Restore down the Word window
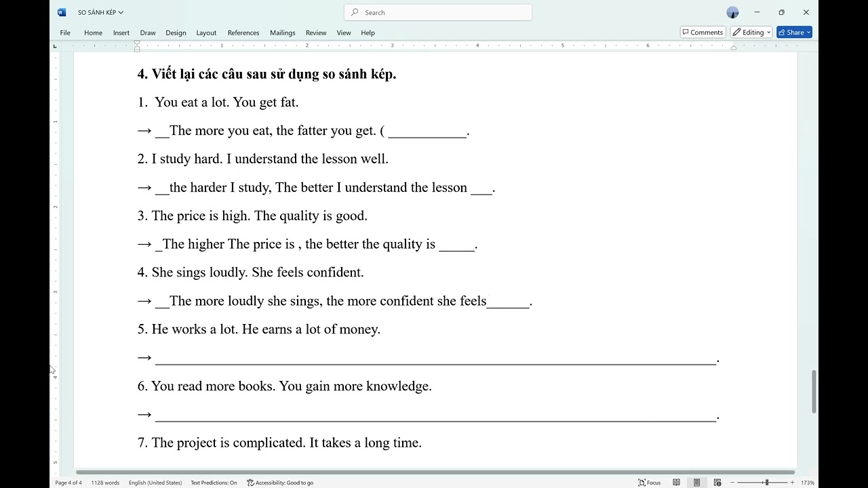The height and width of the screenshot is (488, 868). tap(781, 12)
